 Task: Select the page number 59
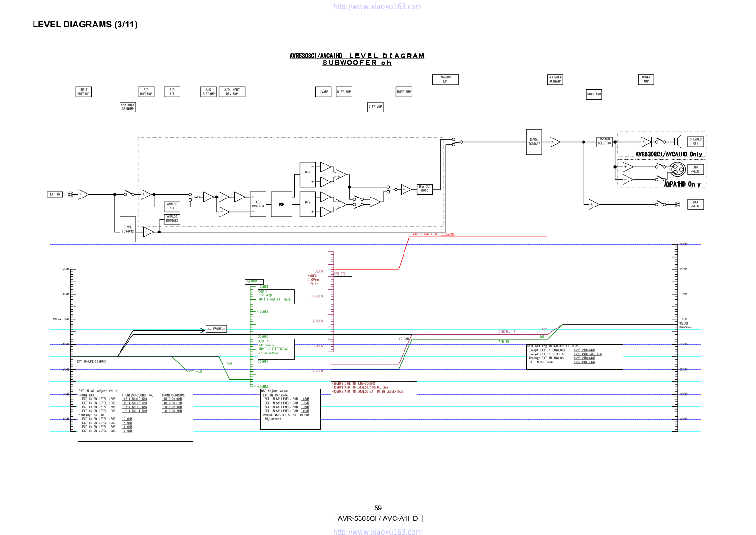click(378, 508)
